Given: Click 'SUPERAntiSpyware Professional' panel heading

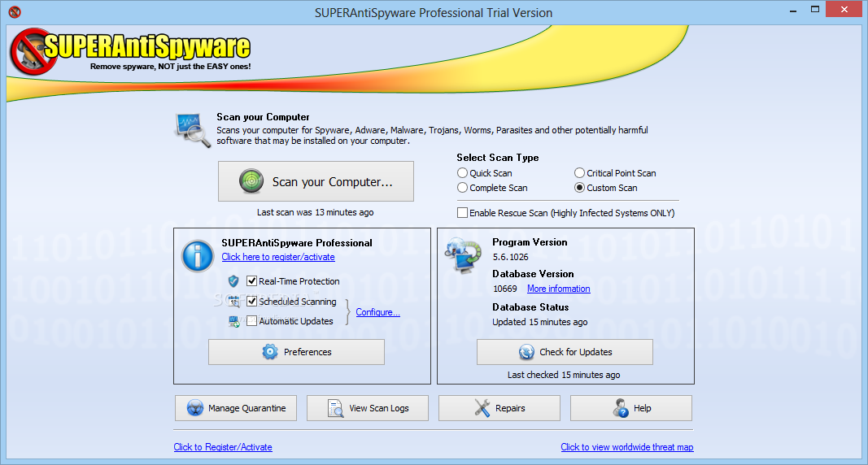Looking at the screenshot, I should 297,243.
